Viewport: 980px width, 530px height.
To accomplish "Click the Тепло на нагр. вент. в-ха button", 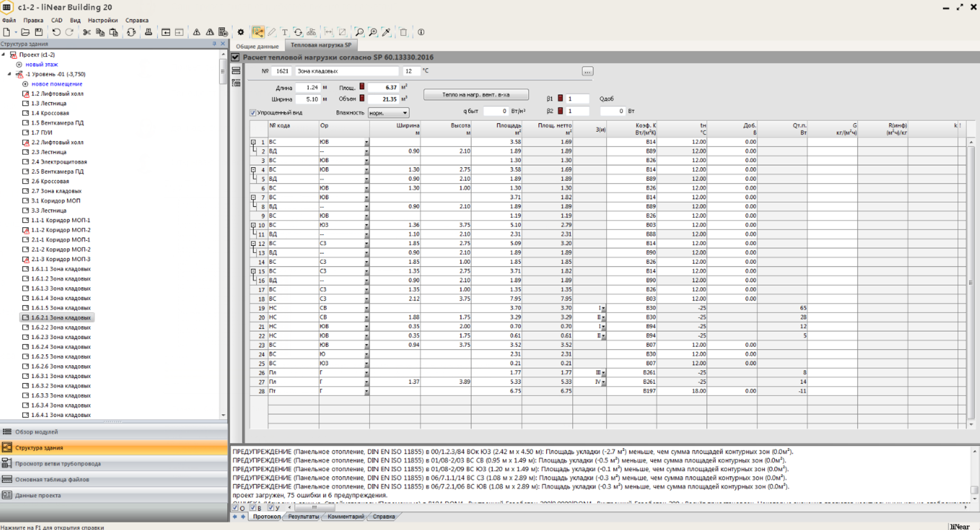I will pos(476,94).
